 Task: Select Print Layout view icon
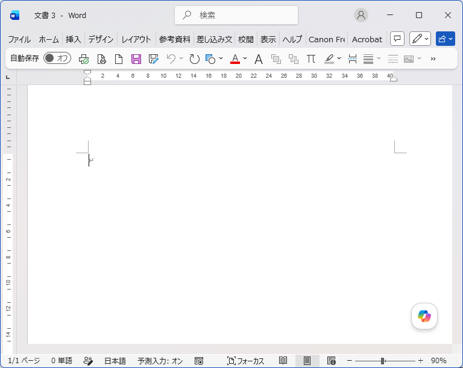(x=307, y=360)
